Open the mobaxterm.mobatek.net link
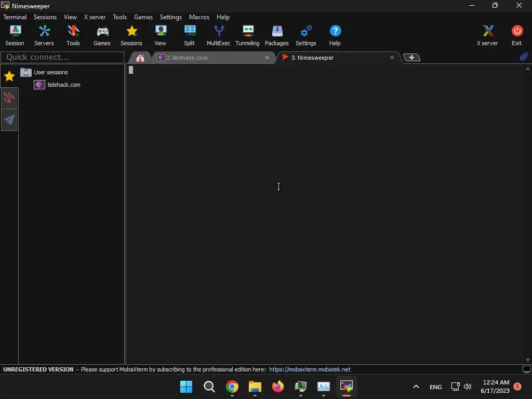The image size is (532, 399). (310, 369)
